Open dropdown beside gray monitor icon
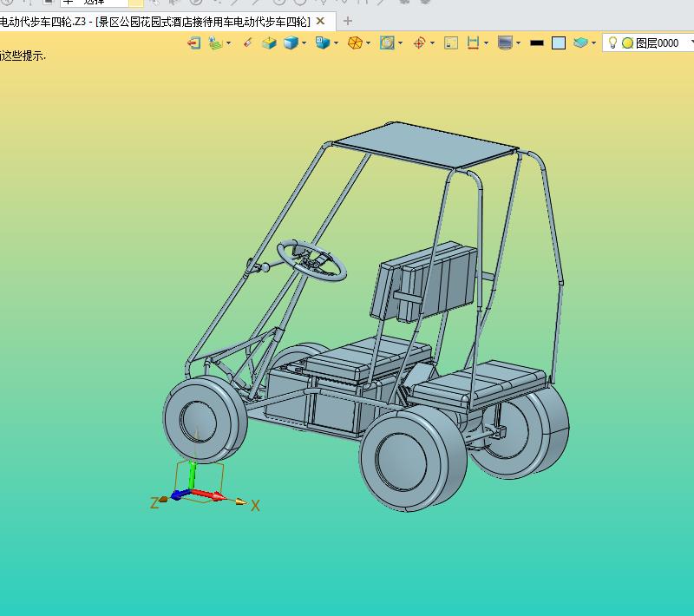Image resolution: width=694 pixels, height=616 pixels. [518, 43]
